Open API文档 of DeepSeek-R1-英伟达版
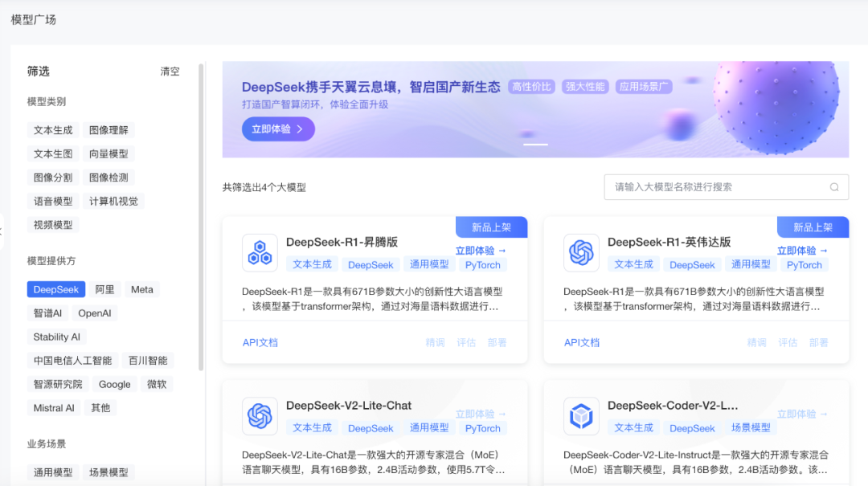Screen dimensions: 868x486 click(582, 343)
